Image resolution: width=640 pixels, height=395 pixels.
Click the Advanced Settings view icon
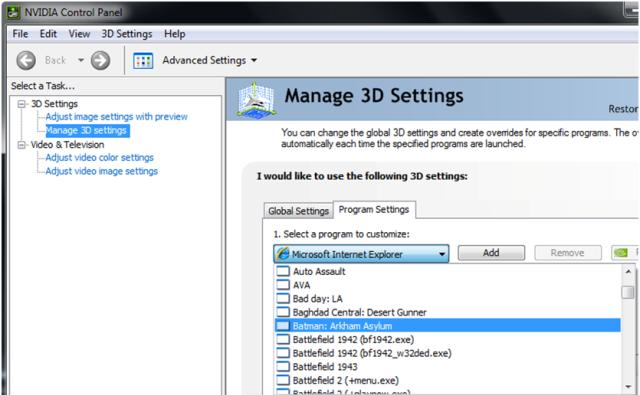(143, 60)
